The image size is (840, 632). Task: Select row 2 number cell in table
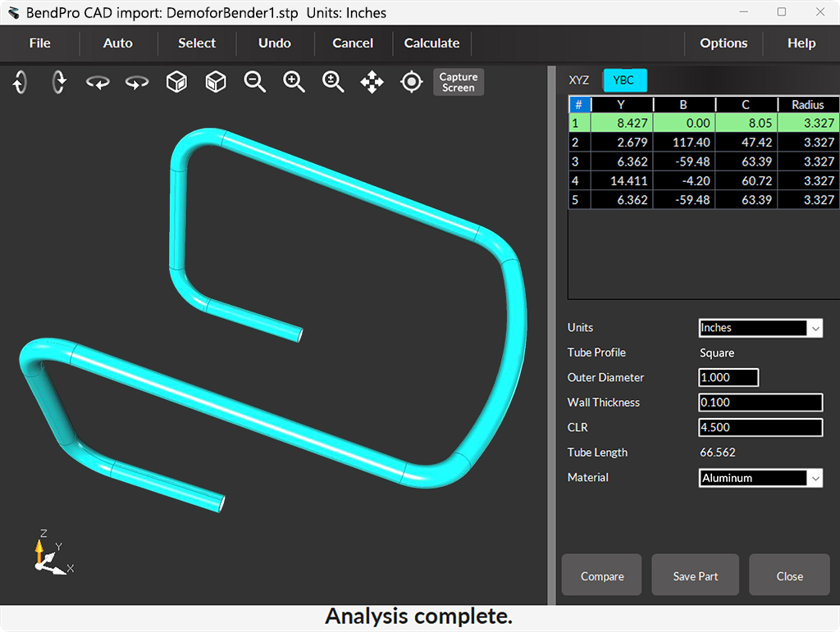[579, 143]
